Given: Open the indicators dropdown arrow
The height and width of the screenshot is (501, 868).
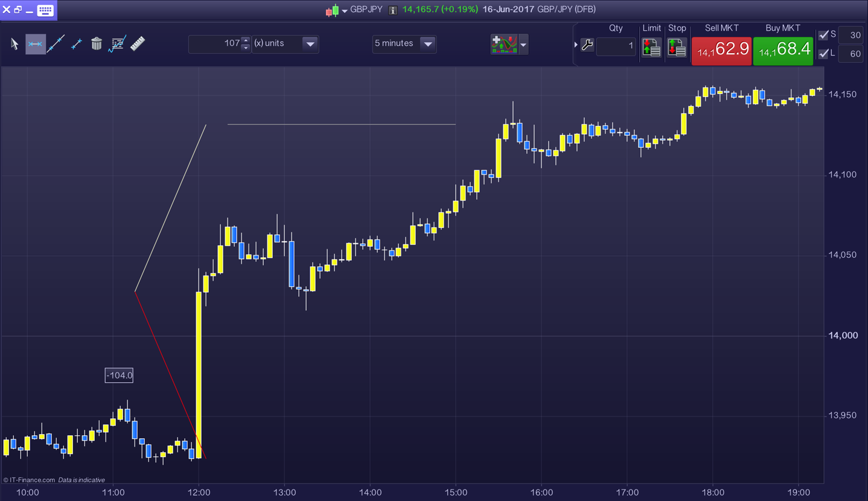Looking at the screenshot, I should click(x=523, y=44).
